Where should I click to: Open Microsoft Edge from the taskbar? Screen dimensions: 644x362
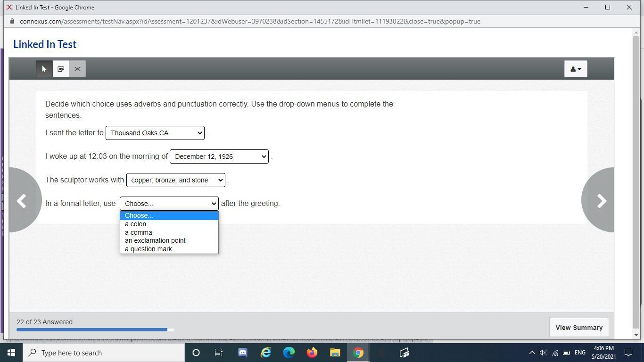[289, 353]
